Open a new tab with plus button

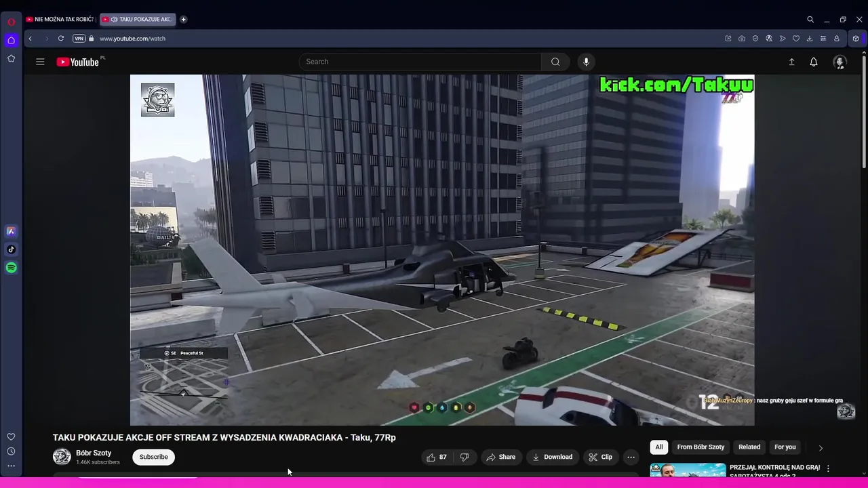coord(183,20)
